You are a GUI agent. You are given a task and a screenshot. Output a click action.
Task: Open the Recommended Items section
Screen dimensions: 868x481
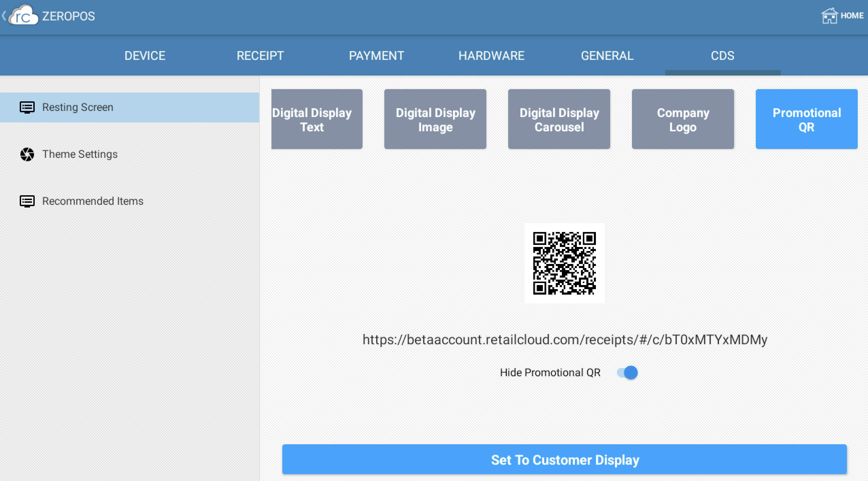point(93,201)
